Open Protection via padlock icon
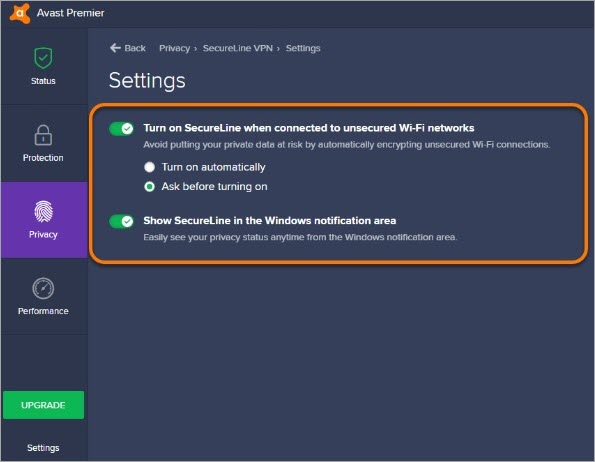 tap(43, 135)
